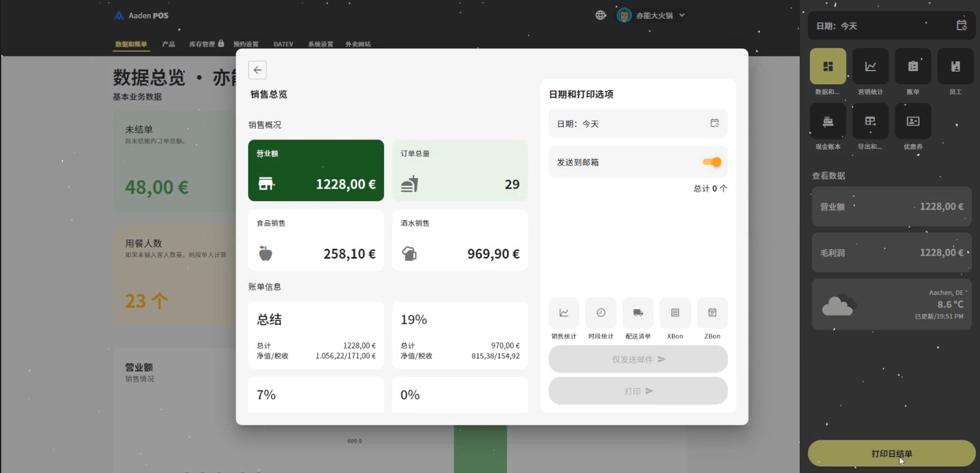Select the ZBon report icon

click(712, 313)
